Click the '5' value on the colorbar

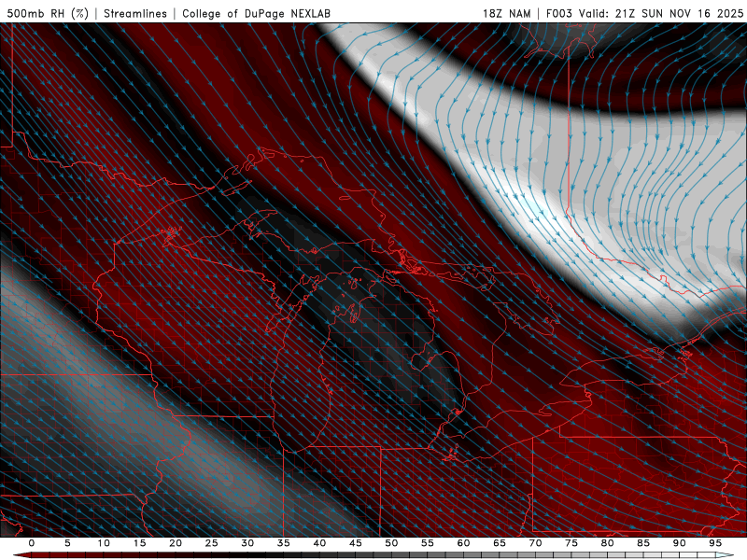click(x=67, y=543)
